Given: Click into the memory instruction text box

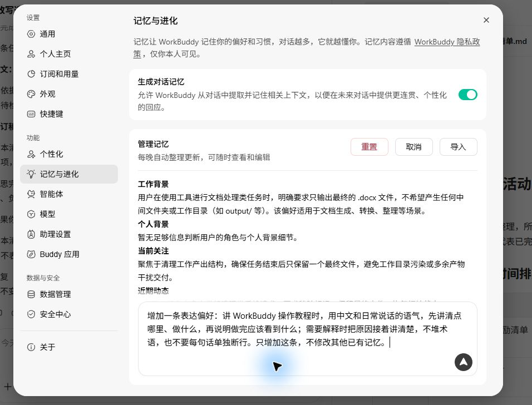Looking at the screenshot, I should (x=307, y=338).
